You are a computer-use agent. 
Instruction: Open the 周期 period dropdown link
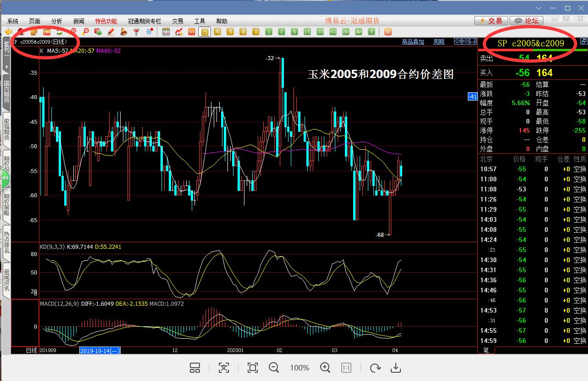pyautogui.click(x=438, y=42)
